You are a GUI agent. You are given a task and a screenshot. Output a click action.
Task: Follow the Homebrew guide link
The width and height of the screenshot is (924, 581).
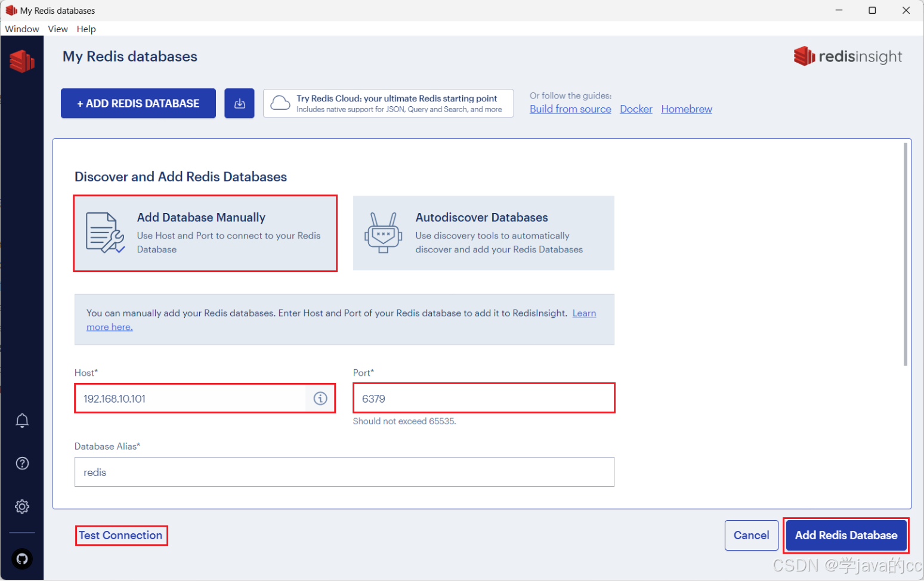pos(687,109)
